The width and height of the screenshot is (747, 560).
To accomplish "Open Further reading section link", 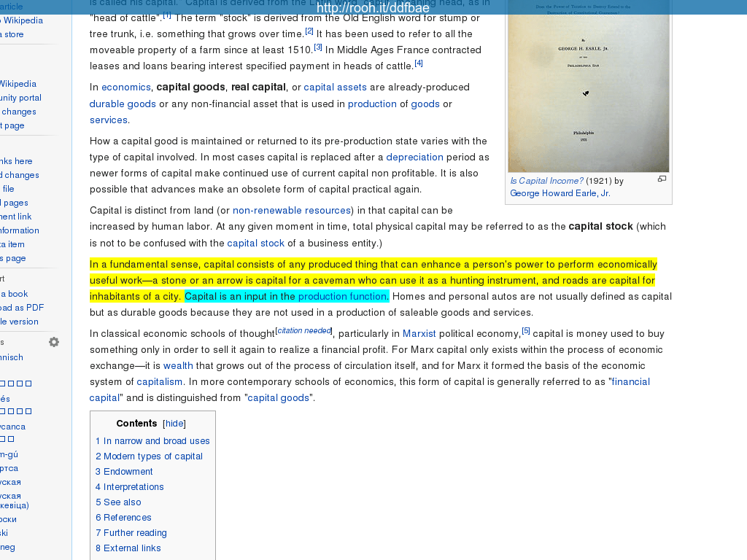I will [131, 533].
